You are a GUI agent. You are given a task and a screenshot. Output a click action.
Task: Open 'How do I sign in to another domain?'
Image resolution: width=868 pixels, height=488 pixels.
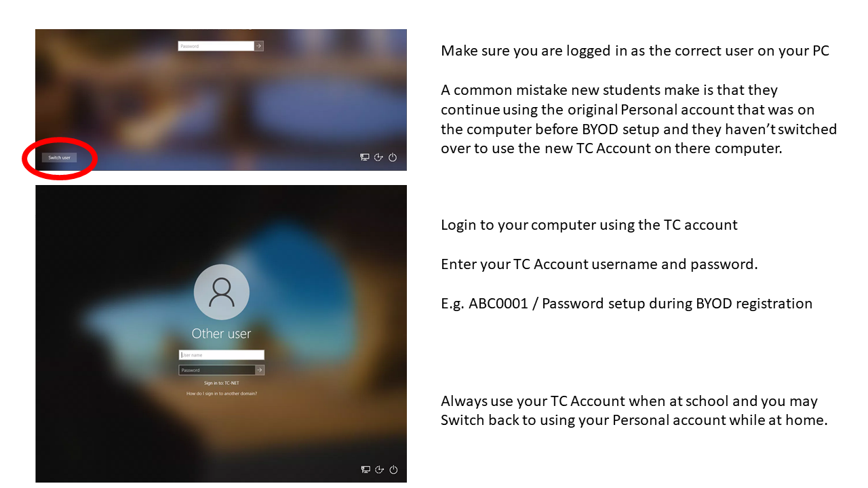(x=222, y=394)
